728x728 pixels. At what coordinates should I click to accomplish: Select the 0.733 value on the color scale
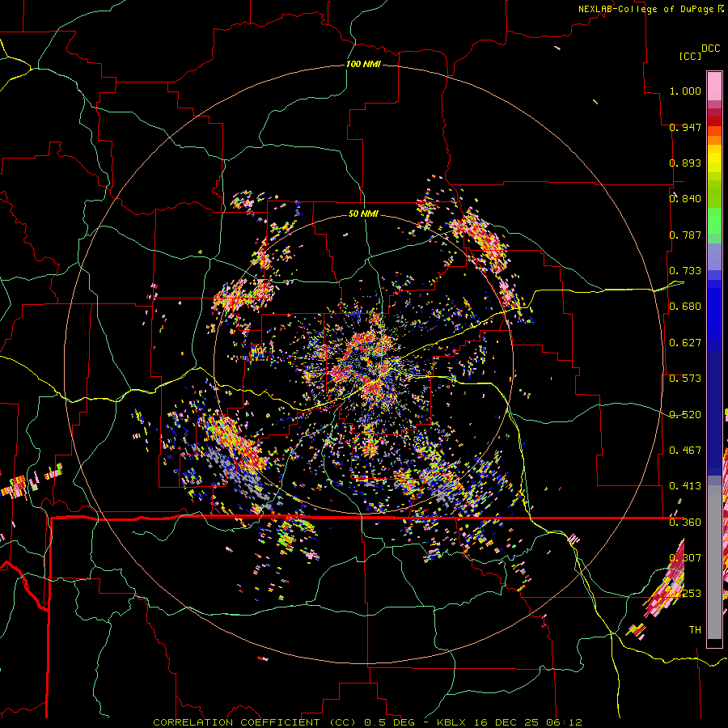click(685, 271)
